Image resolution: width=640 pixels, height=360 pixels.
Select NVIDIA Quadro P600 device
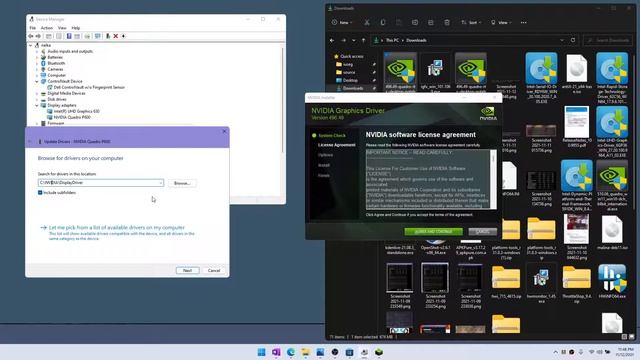point(72,117)
